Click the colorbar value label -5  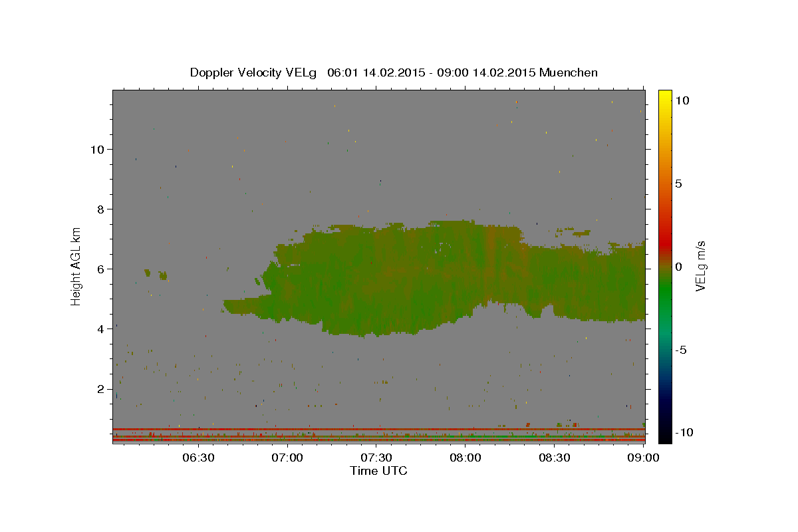pos(681,350)
